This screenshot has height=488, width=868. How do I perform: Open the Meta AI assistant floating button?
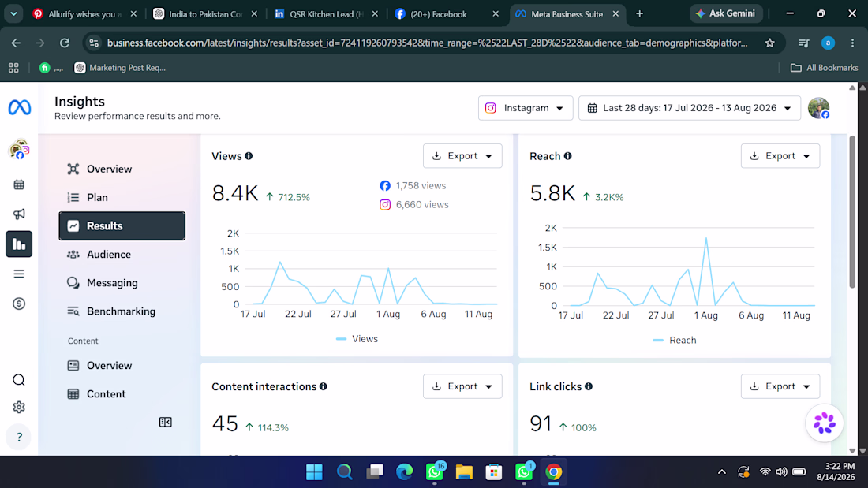(x=825, y=423)
